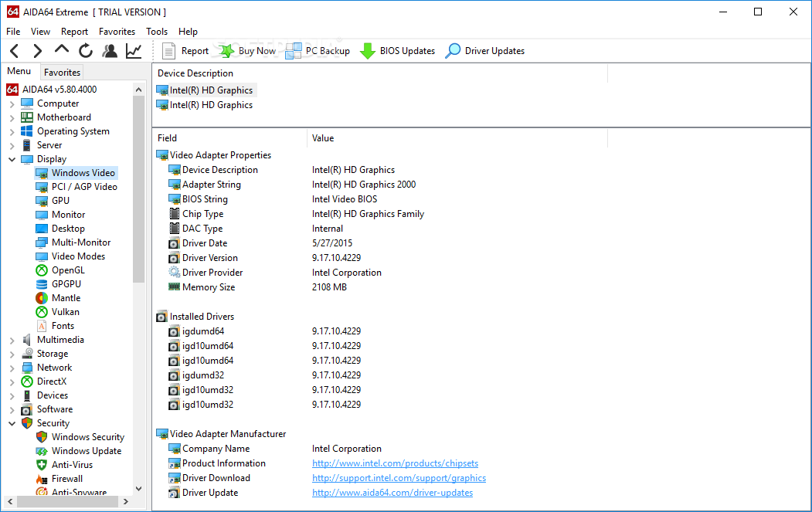This screenshot has width=812, height=512.
Task: Click the tree vertical scrollbar down arrow
Action: tap(138, 489)
